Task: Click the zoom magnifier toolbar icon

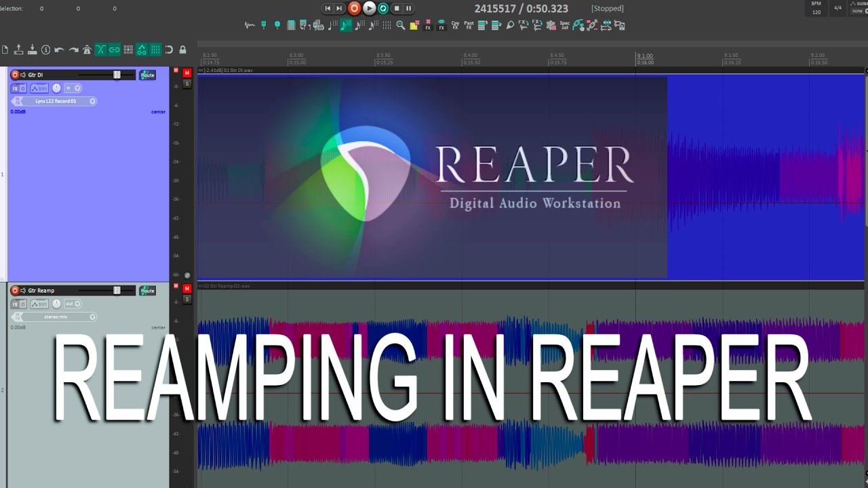Action: [400, 25]
